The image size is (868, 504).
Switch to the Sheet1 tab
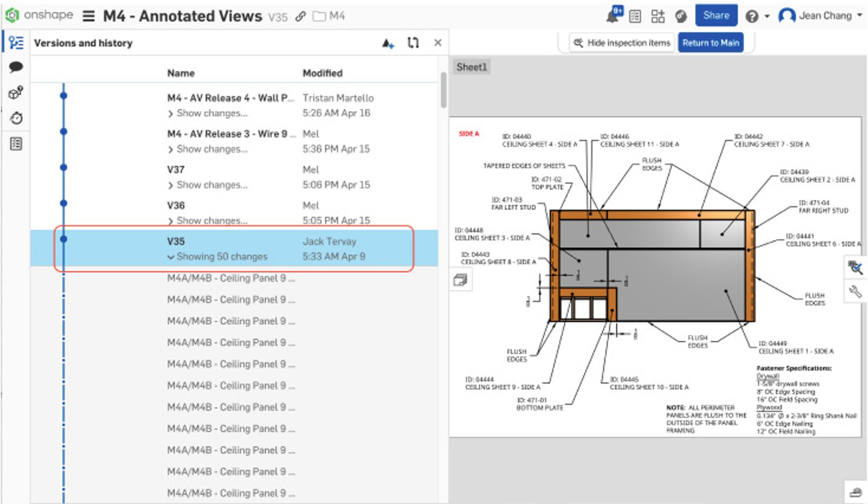[471, 66]
